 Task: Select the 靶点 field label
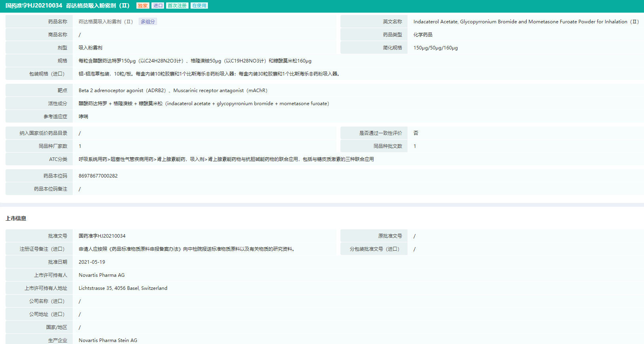click(x=62, y=91)
